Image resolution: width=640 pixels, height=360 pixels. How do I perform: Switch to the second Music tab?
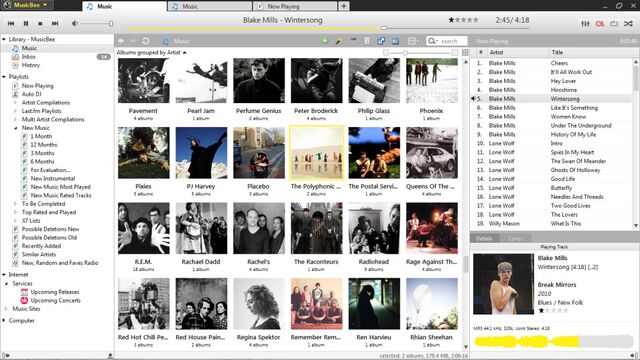(210, 6)
